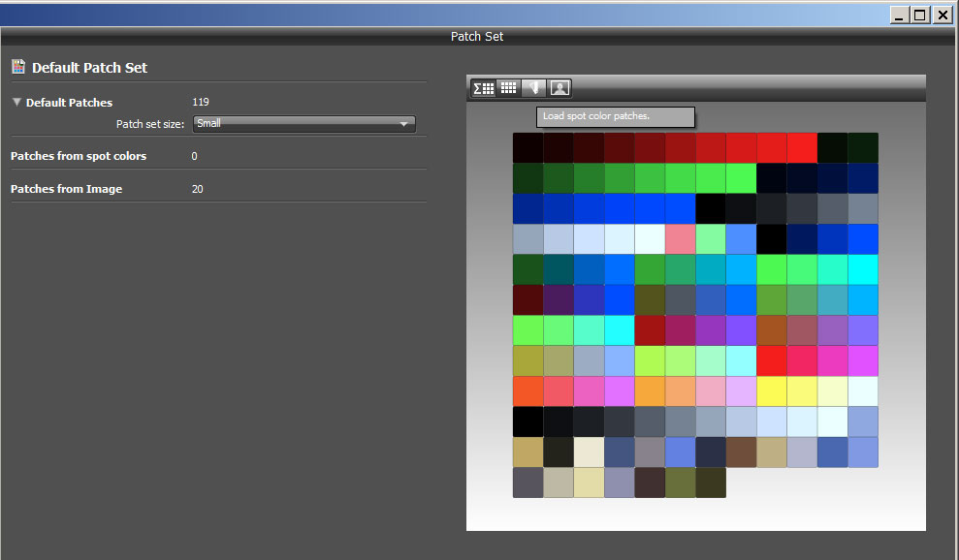Pick the pure yellow patch in the pastel row
Image resolution: width=959 pixels, height=560 pixels.
click(771, 391)
